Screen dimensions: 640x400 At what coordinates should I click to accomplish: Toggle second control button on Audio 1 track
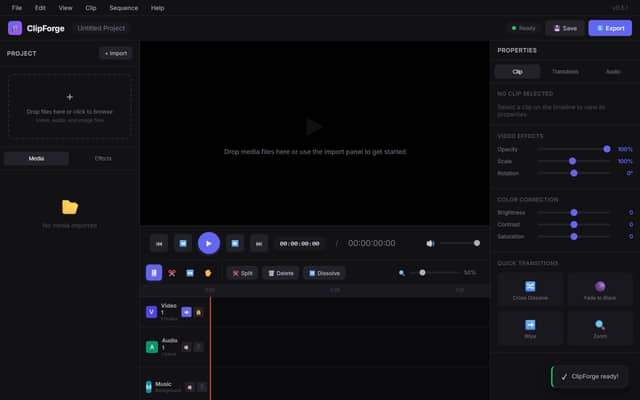pyautogui.click(x=199, y=347)
